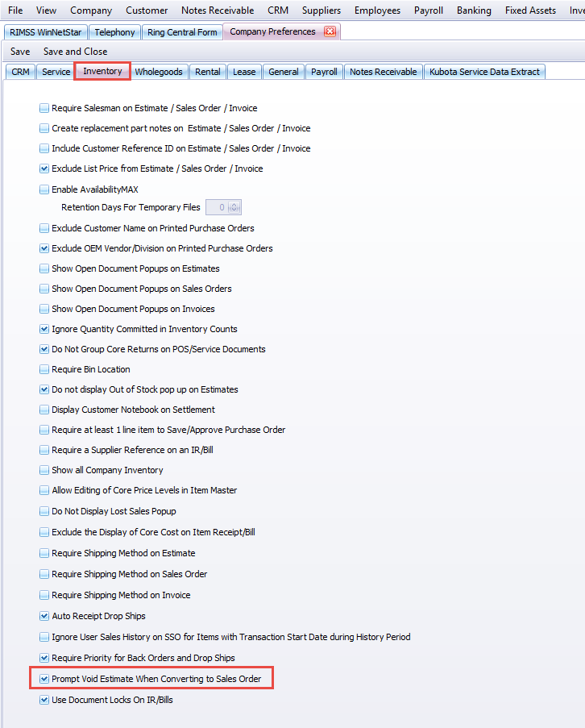Open Kubota Service Data Extract tab
This screenshot has height=728, width=585.
pyautogui.click(x=484, y=72)
